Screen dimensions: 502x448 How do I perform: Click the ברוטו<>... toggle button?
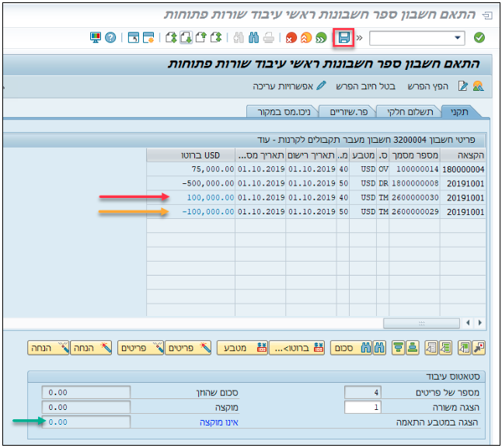(297, 348)
